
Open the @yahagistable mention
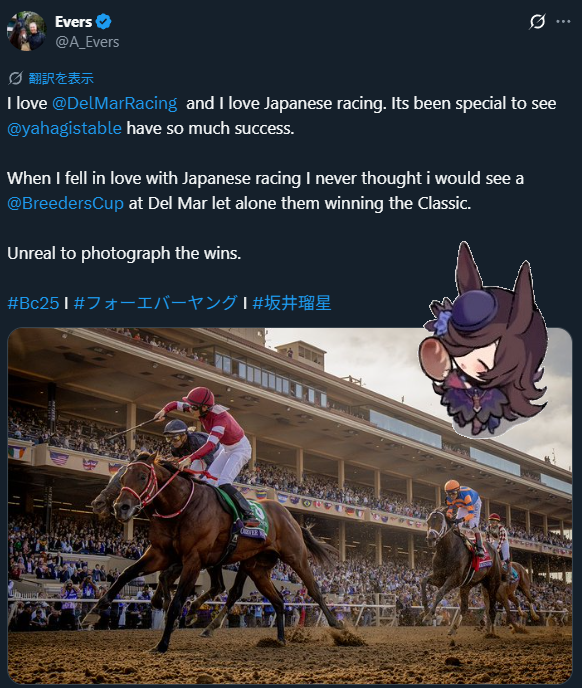pos(65,129)
